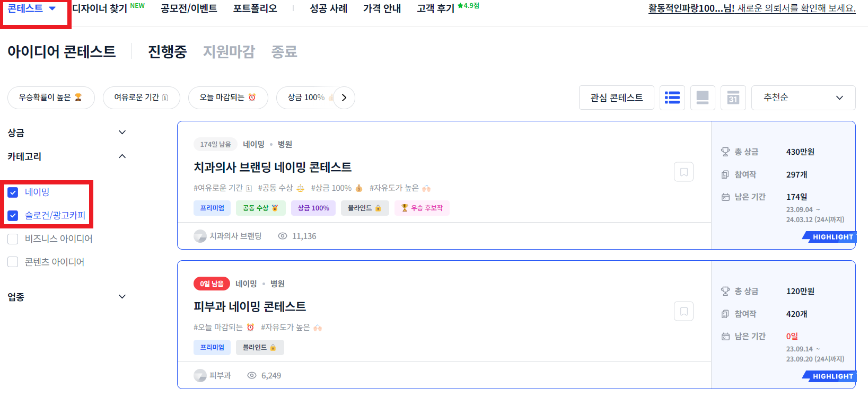868x397 pixels.
Task: Click trophy icon next to 430만원 prize
Action: [x=725, y=152]
